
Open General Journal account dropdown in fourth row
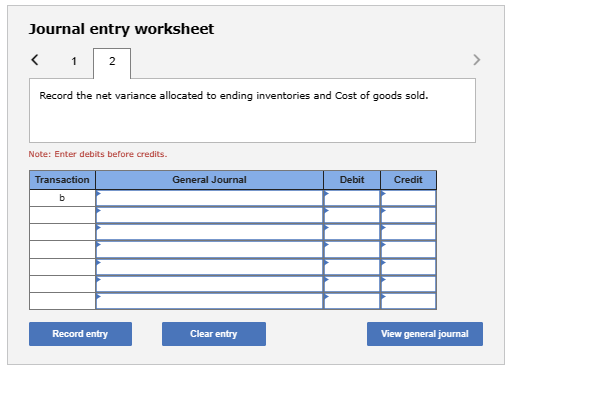[x=209, y=250]
